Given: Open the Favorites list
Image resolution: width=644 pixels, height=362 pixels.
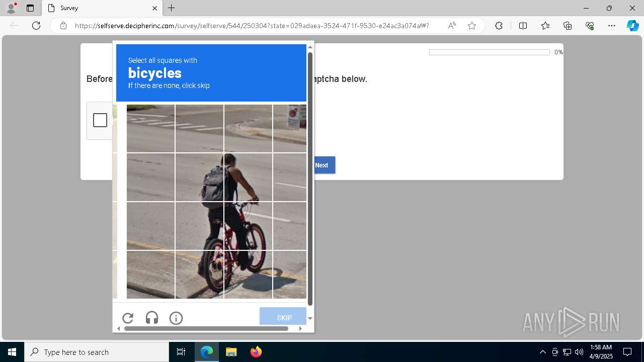Looking at the screenshot, I should tap(545, 26).
